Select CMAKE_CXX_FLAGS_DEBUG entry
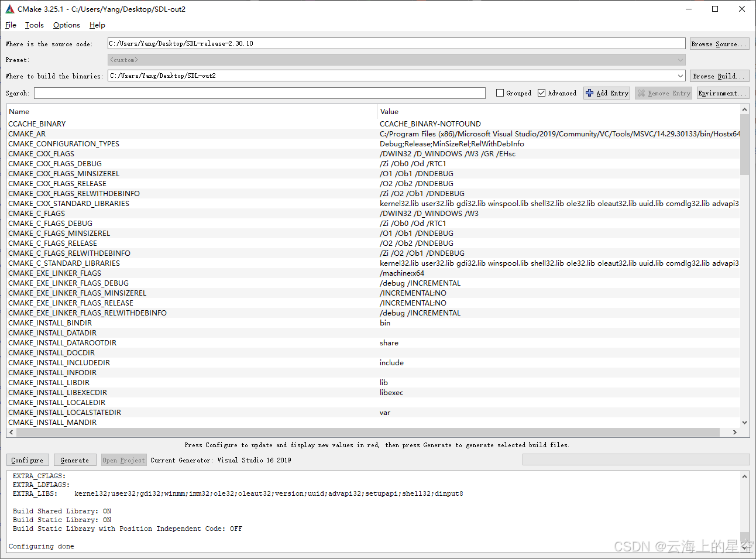Screen dimensions: 756x559 55,163
